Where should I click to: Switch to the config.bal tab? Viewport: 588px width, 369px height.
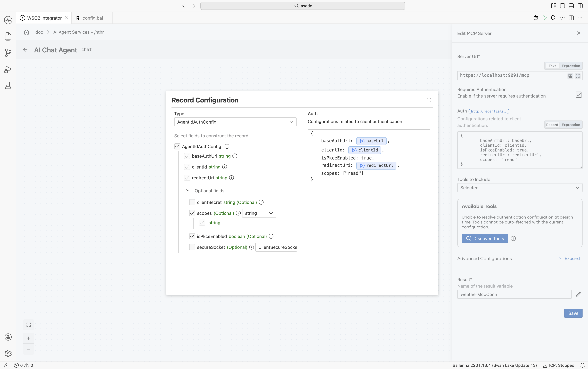(x=92, y=18)
